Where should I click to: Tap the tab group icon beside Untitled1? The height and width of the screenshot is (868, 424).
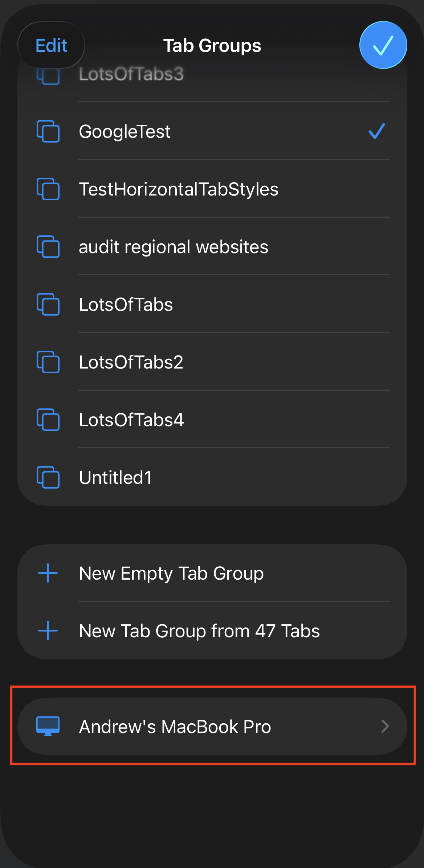48,477
